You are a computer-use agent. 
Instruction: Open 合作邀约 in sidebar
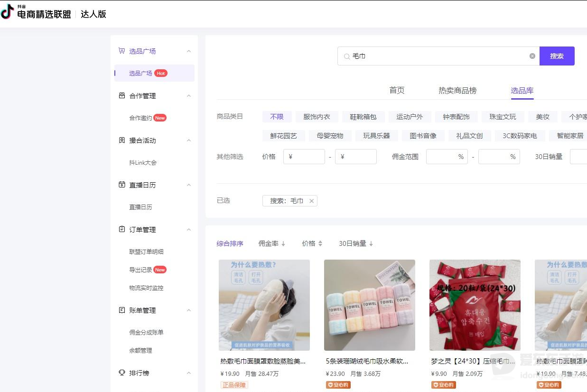pyautogui.click(x=140, y=118)
